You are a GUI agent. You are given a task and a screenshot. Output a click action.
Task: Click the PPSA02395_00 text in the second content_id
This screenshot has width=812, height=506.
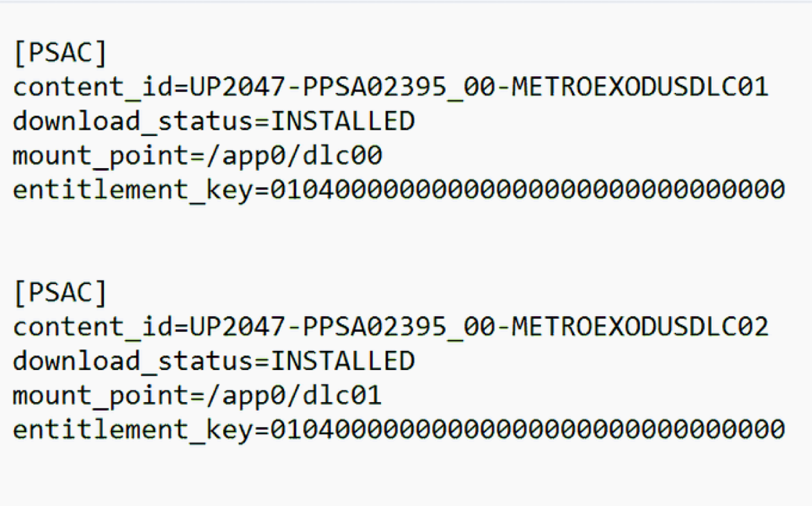pos(399,327)
